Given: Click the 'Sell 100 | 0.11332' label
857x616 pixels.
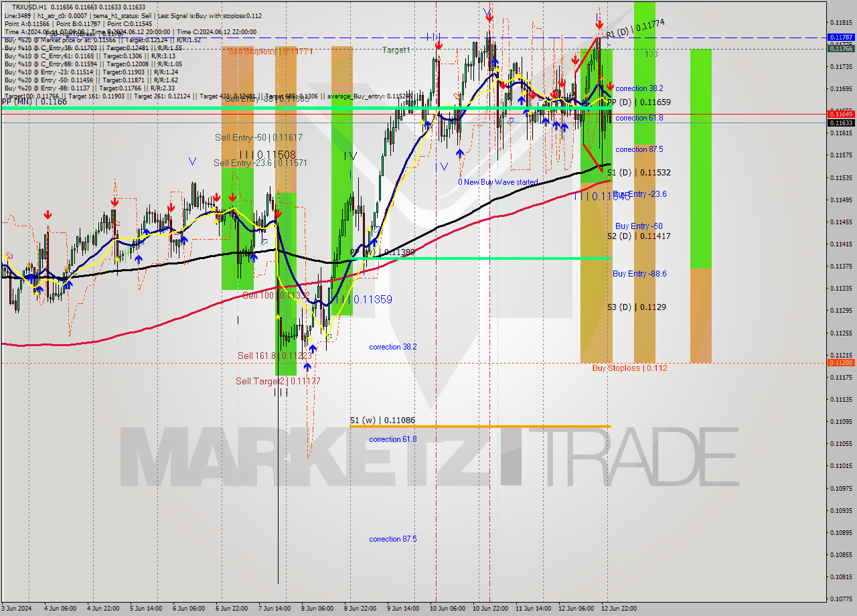Looking at the screenshot, I should coord(275,295).
